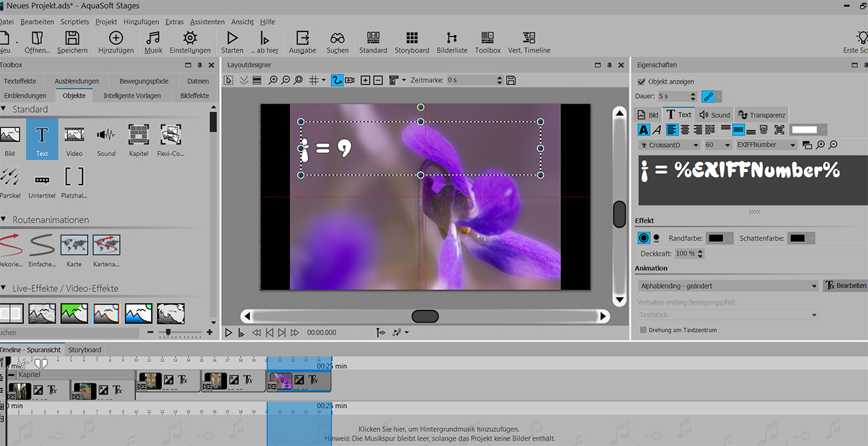The height and width of the screenshot is (446, 868).
Task: Toggle the Objekt anzeigen checkbox
Action: (x=642, y=81)
